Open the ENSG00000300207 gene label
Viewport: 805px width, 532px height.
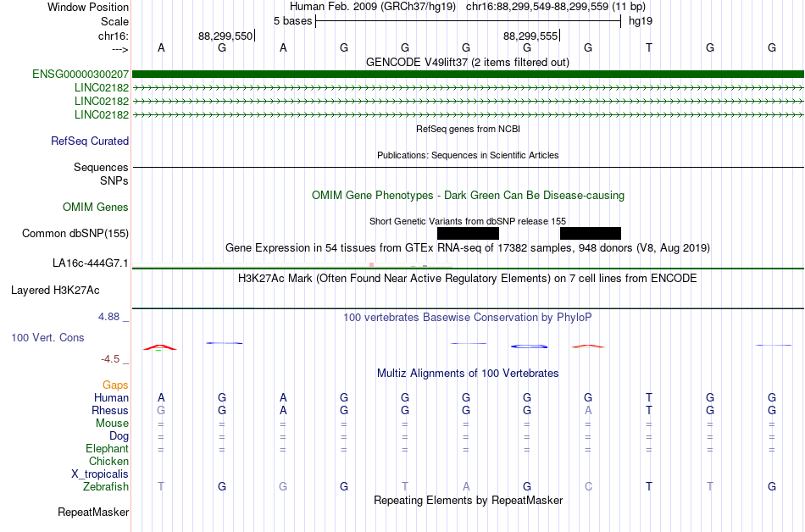click(80, 74)
